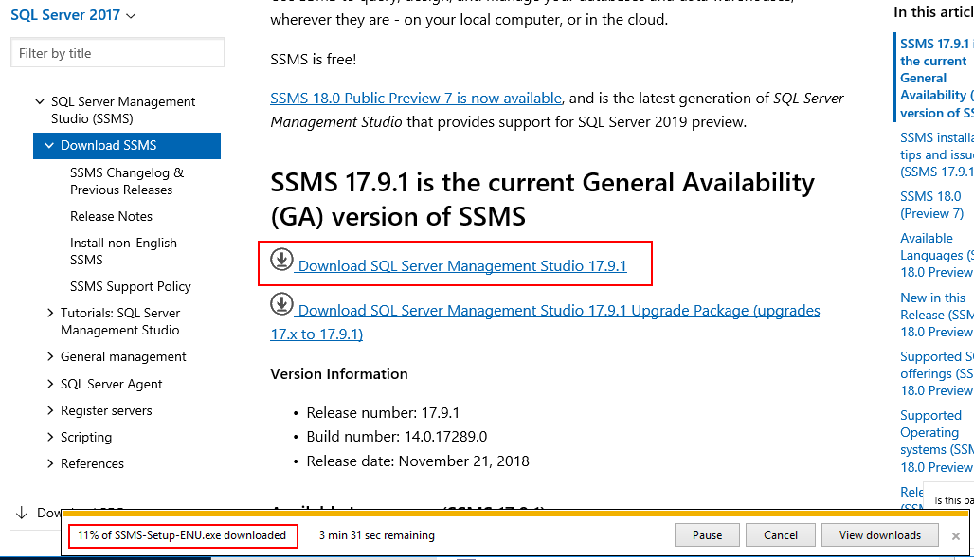This screenshot has height=560, width=974.
Task: Expand the References section
Action: click(50, 463)
